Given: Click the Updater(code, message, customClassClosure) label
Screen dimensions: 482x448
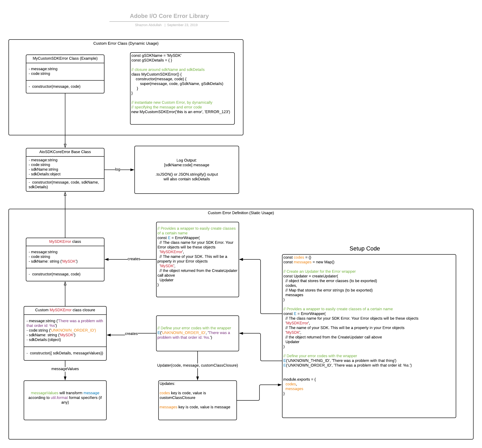Looking at the screenshot, I should click(197, 365).
